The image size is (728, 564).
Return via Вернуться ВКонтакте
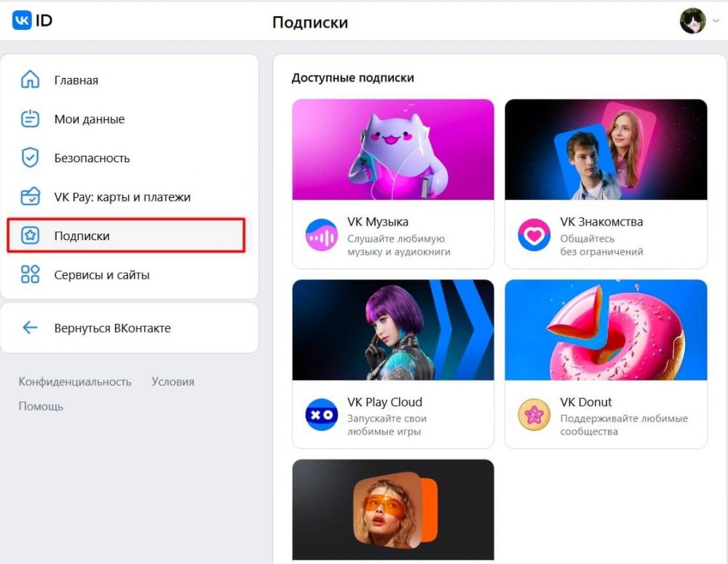(x=112, y=328)
